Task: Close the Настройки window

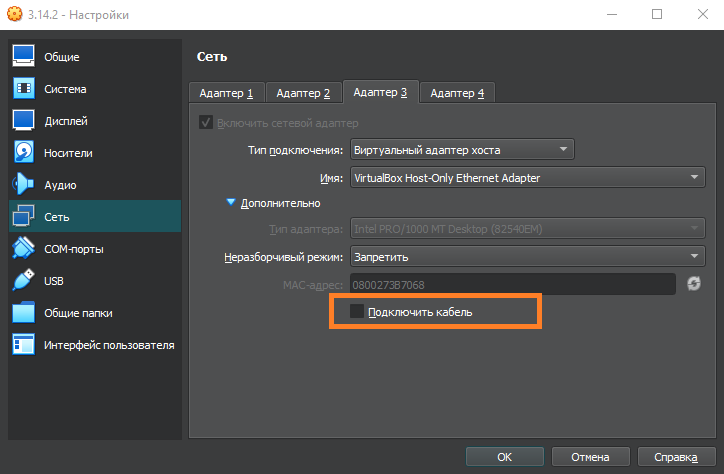Action: tap(703, 14)
